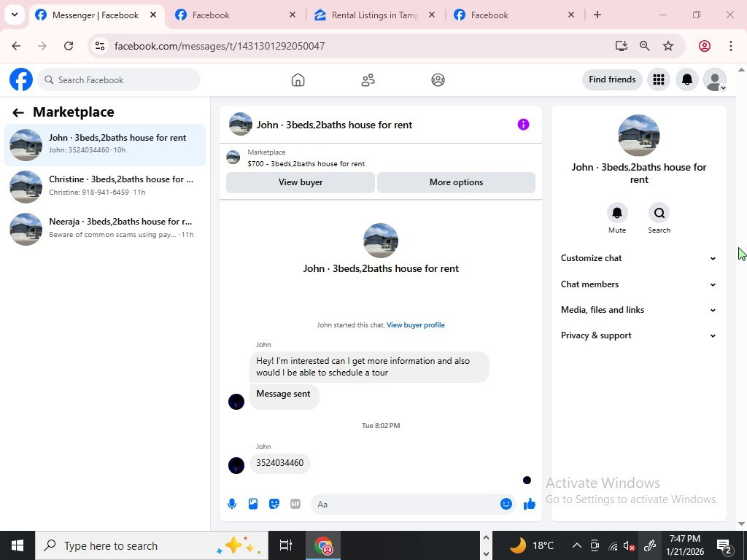Click the Aa message input field

tap(405, 505)
